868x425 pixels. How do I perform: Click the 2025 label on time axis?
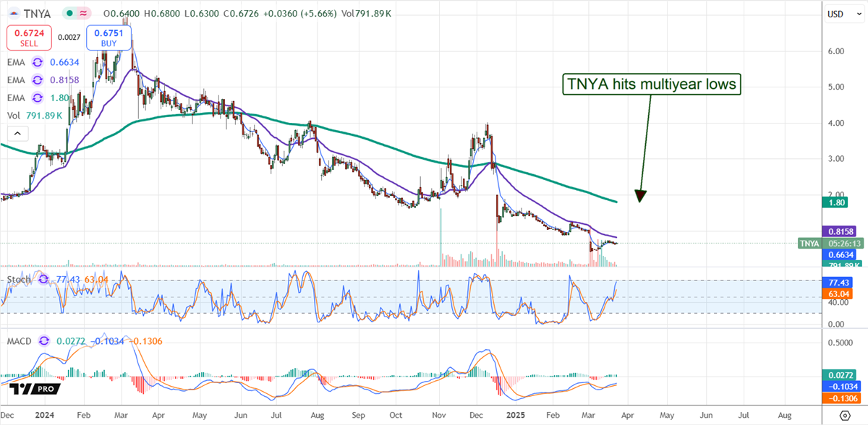coord(516,416)
